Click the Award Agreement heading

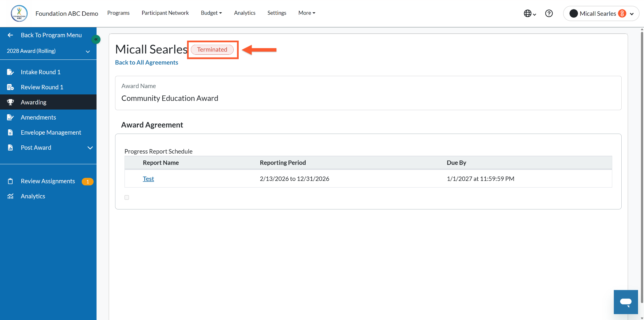(x=152, y=125)
